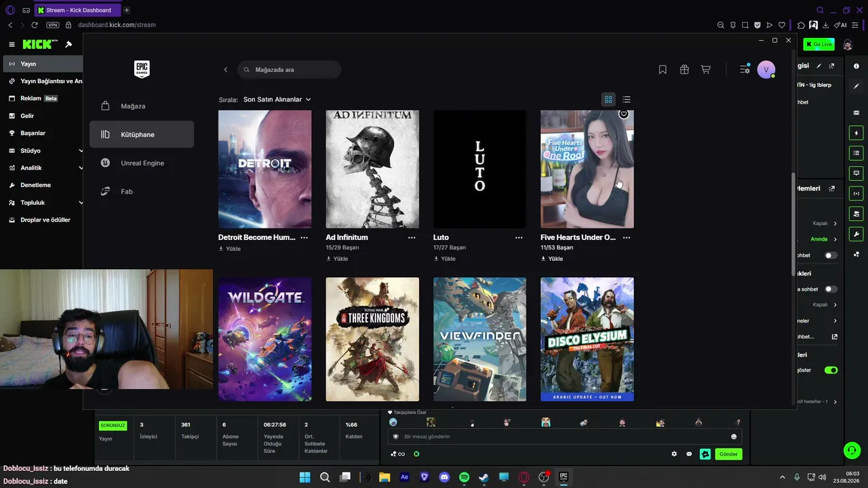Install Five Hearts Under One Roof via Yükle
868x488 pixels.
pos(551,259)
